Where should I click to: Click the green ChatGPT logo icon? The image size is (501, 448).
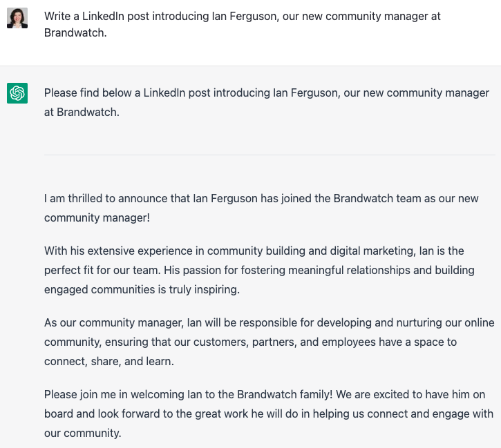coord(17,93)
